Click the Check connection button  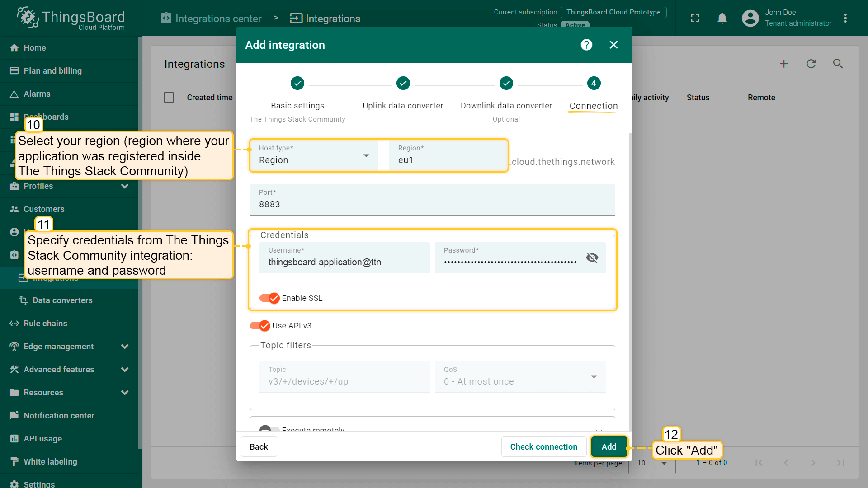pyautogui.click(x=543, y=446)
